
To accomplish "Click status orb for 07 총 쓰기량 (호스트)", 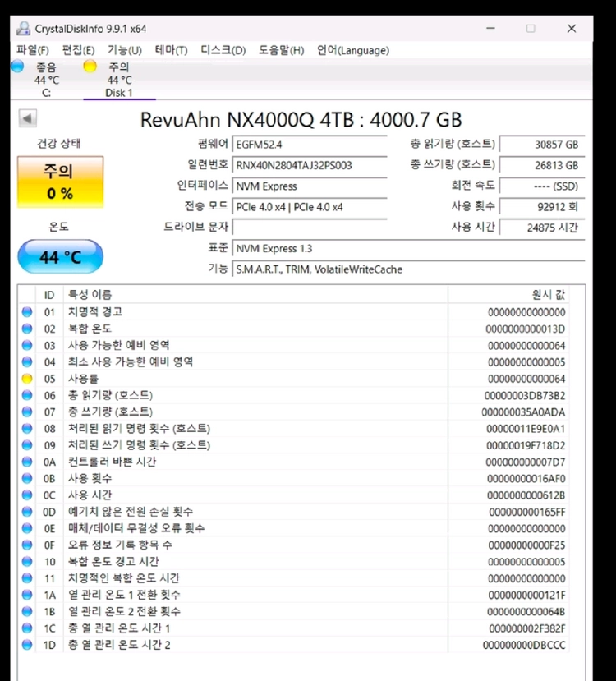I will [x=27, y=412].
